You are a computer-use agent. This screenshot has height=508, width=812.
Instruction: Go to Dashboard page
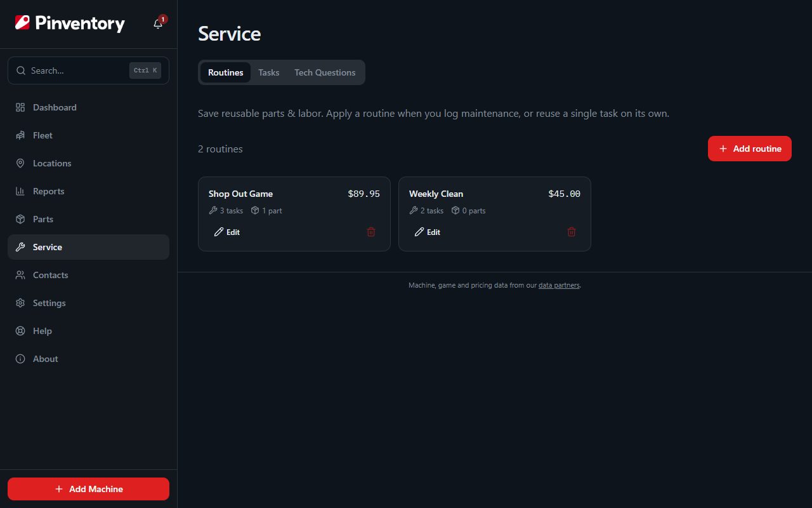click(88, 107)
